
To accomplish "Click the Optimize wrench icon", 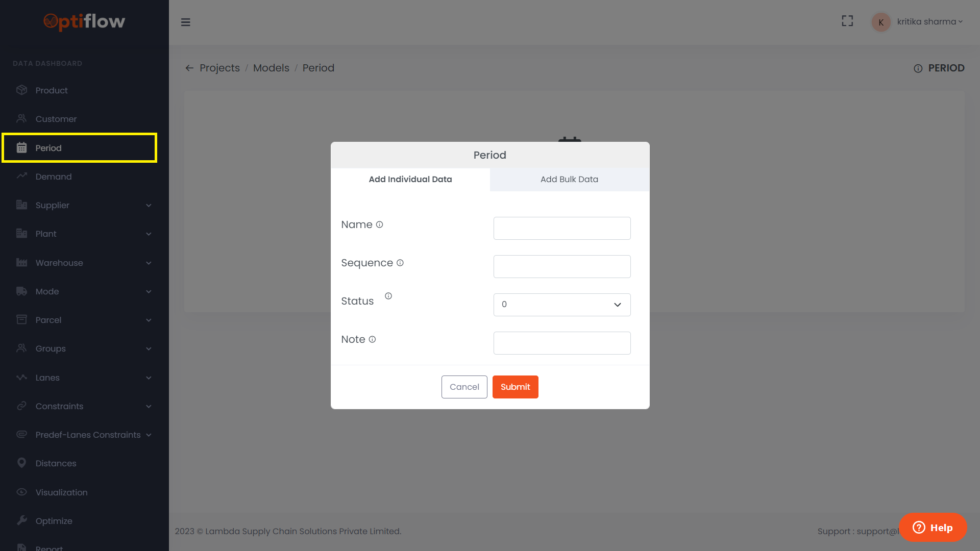I will [21, 520].
